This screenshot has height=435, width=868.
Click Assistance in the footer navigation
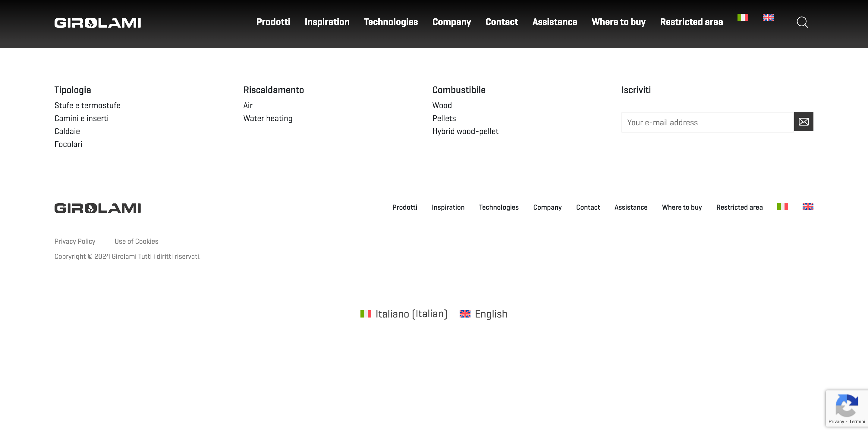(x=631, y=207)
